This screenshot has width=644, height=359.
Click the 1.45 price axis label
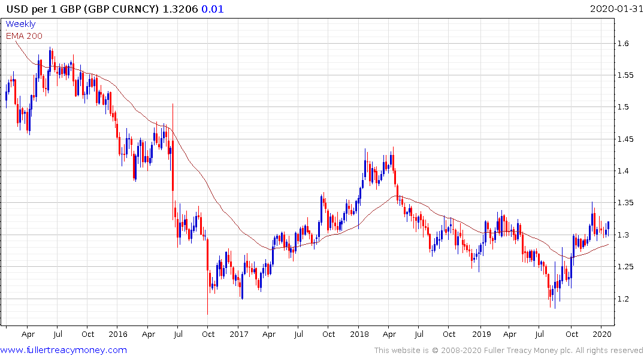[625, 139]
